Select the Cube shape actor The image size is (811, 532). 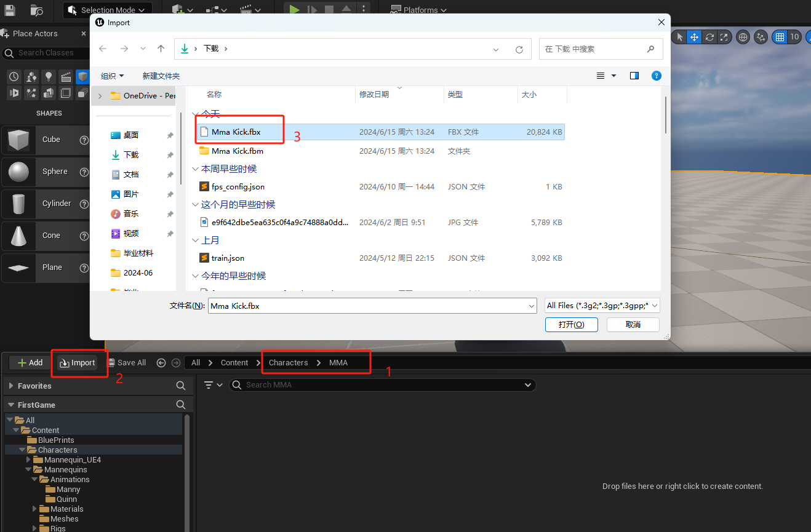(x=46, y=140)
